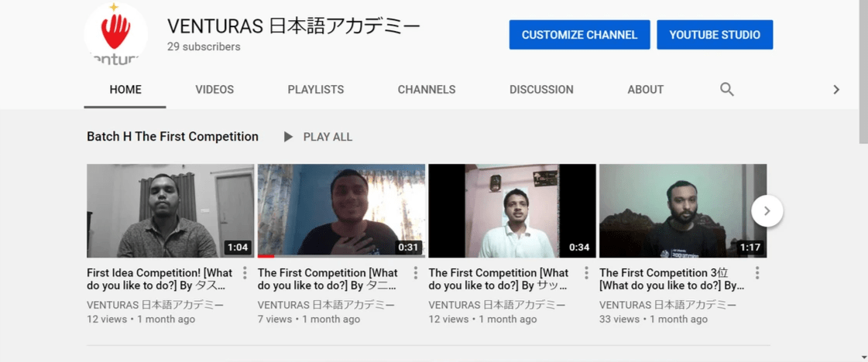Image resolution: width=868 pixels, height=362 pixels.
Task: Go to the Channels tab
Action: [x=426, y=90]
